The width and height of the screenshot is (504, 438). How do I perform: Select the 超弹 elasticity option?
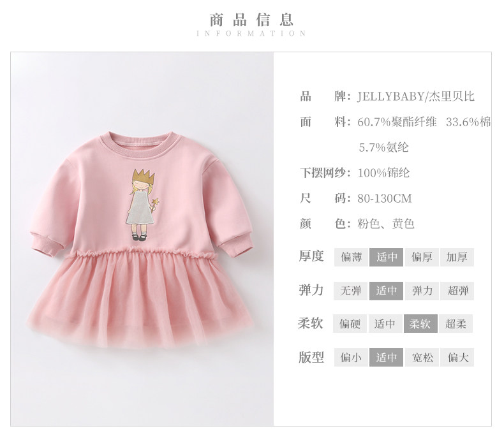coord(457,291)
